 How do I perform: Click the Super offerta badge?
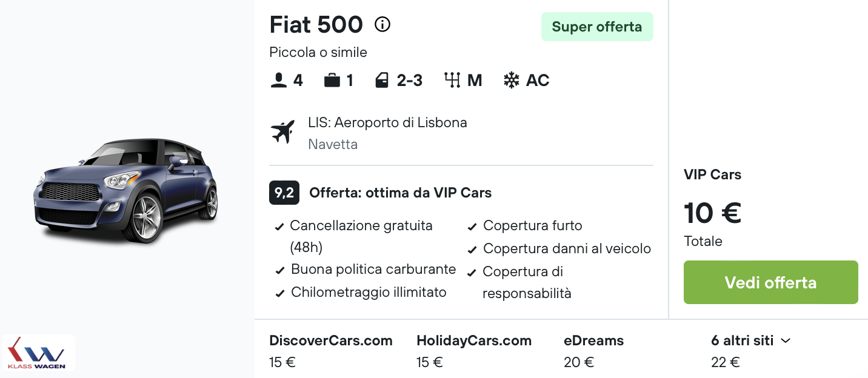pos(597,27)
